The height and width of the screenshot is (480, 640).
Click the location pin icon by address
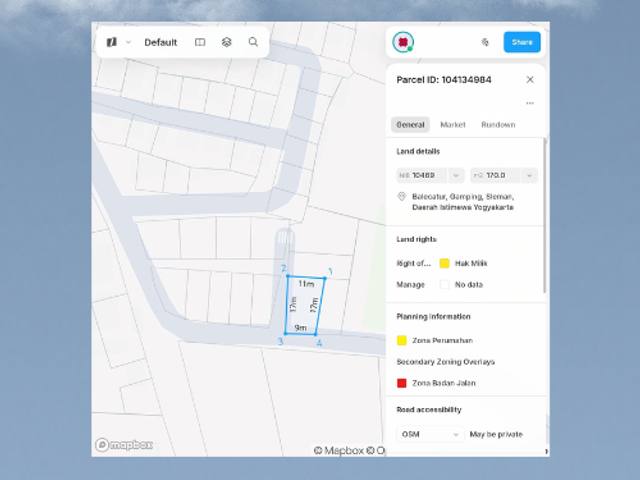(402, 197)
